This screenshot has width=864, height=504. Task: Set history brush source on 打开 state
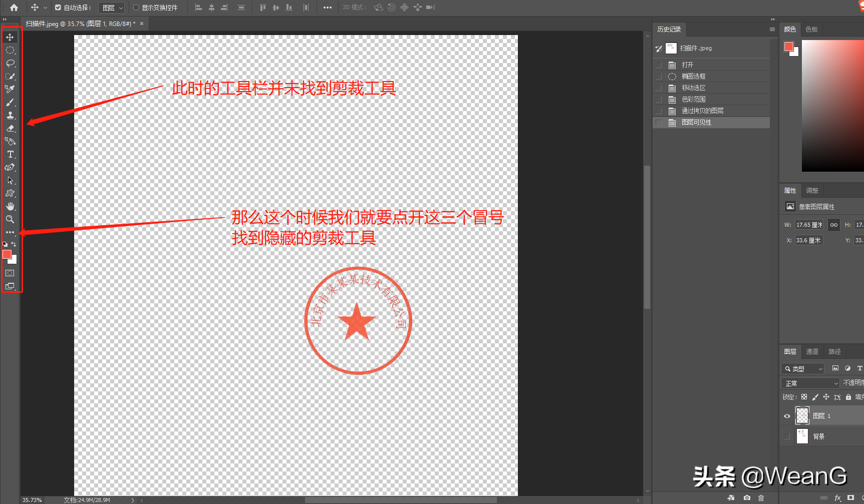coord(659,65)
